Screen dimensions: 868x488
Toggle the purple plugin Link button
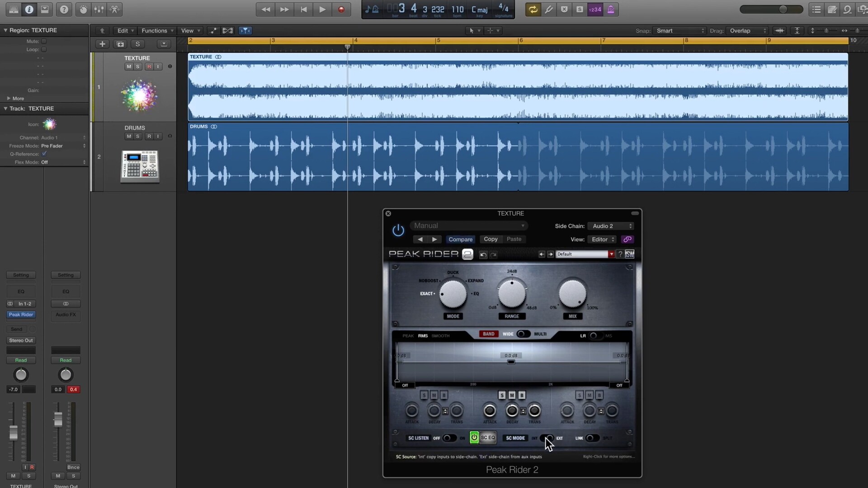pyautogui.click(x=627, y=239)
